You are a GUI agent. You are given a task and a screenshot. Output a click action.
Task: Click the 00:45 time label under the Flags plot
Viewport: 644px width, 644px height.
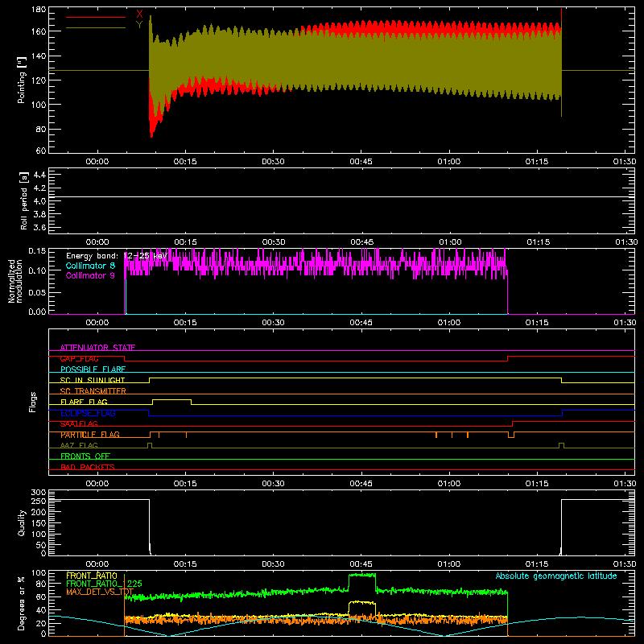361,484
